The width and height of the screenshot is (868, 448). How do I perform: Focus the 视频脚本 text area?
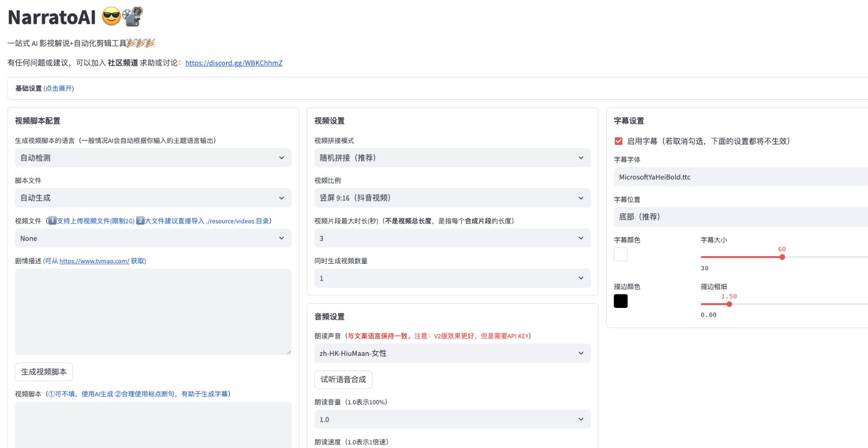(x=153, y=425)
